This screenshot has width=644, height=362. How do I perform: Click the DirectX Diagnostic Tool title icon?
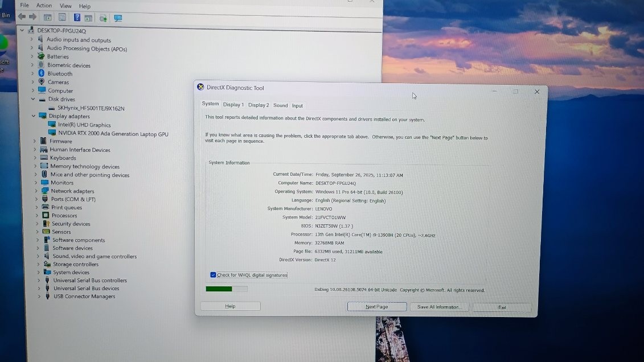click(200, 87)
